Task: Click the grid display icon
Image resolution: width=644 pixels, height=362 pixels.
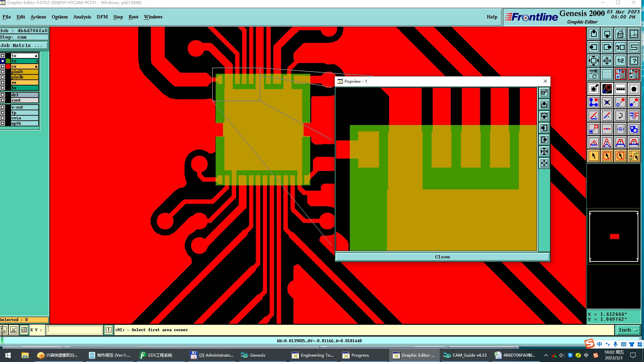Action: (607, 74)
